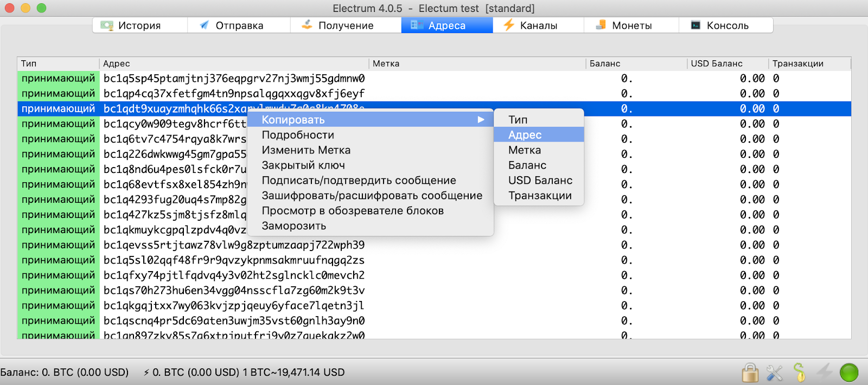Open preferences via wrench and screwdriver icon
Image resolution: width=868 pixels, height=385 pixels.
775,373
